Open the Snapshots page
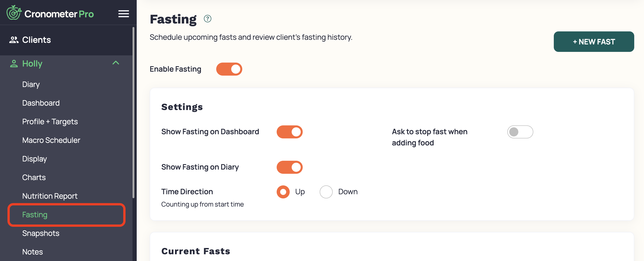 [x=41, y=233]
